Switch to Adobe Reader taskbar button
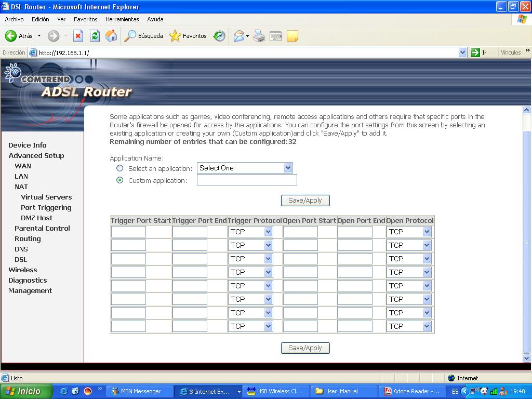 pyautogui.click(x=413, y=391)
